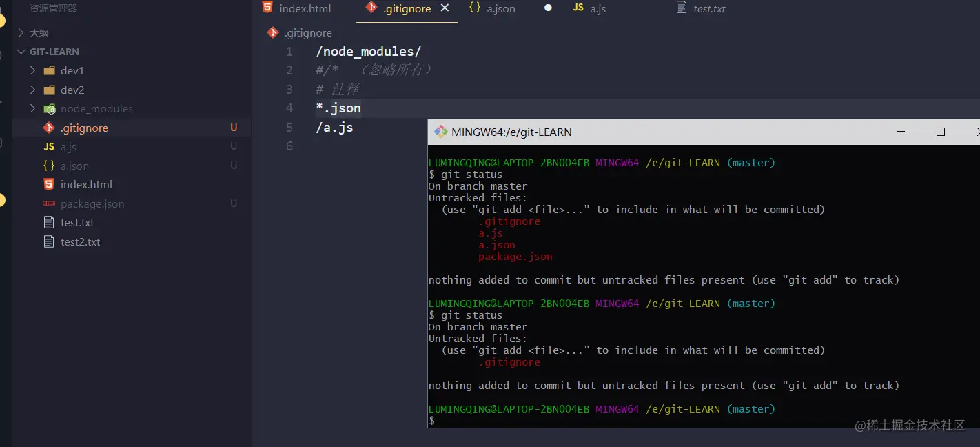Screen dimensions: 980x447
Task: Click the git icon on .gitignore tab
Action: click(x=371, y=8)
